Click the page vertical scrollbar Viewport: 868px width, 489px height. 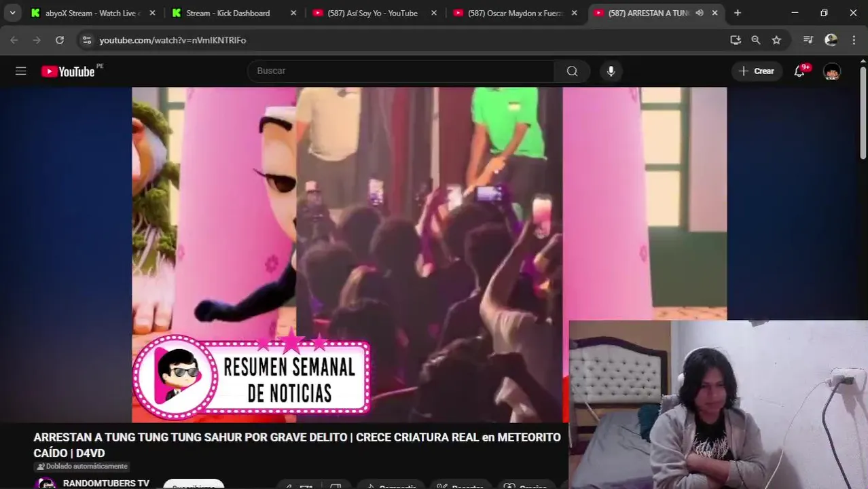863,113
